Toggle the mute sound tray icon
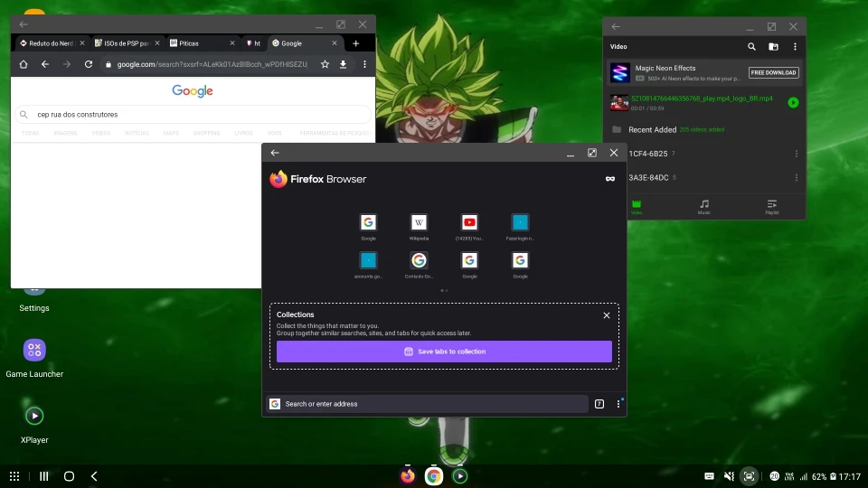The height and width of the screenshot is (488, 868). click(729, 476)
